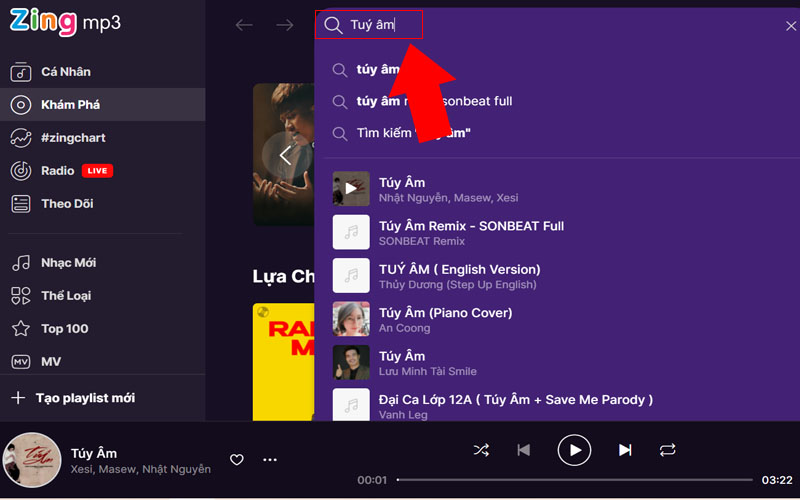The width and height of the screenshot is (800, 500).
Task: Click the Theo Dõi feed icon
Action: point(20,204)
